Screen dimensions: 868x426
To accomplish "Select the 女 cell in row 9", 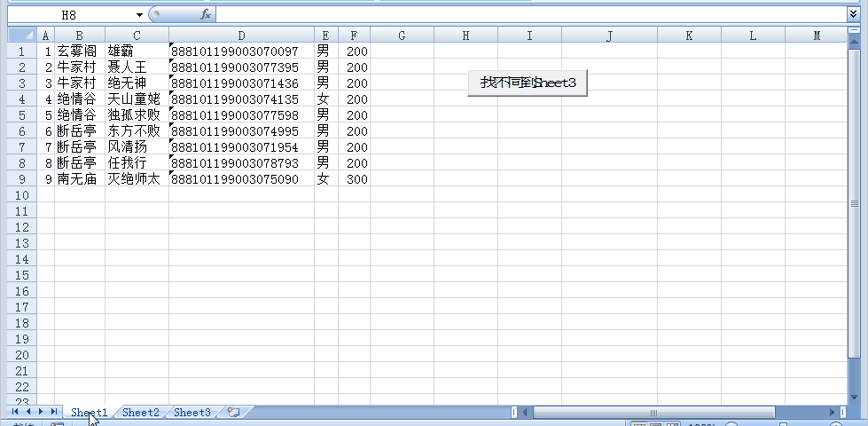I will click(326, 179).
